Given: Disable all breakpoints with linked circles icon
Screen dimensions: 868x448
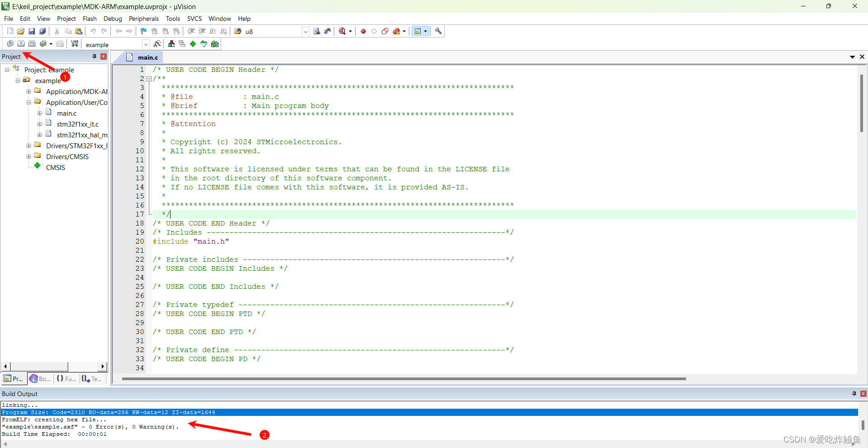Looking at the screenshot, I should (x=385, y=31).
